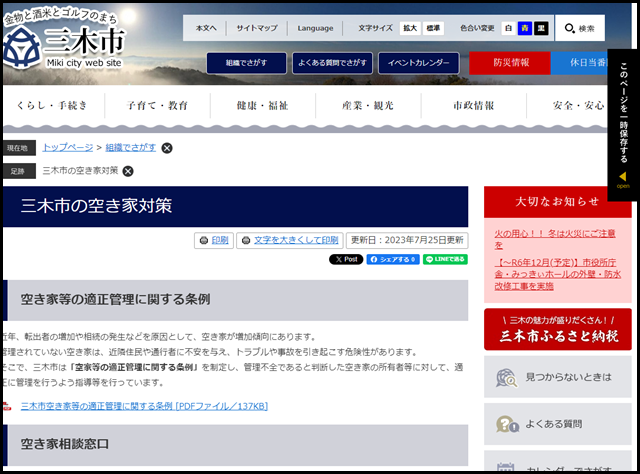Enlarge text size with 拡大
The height and width of the screenshot is (474, 640).
pyautogui.click(x=410, y=28)
